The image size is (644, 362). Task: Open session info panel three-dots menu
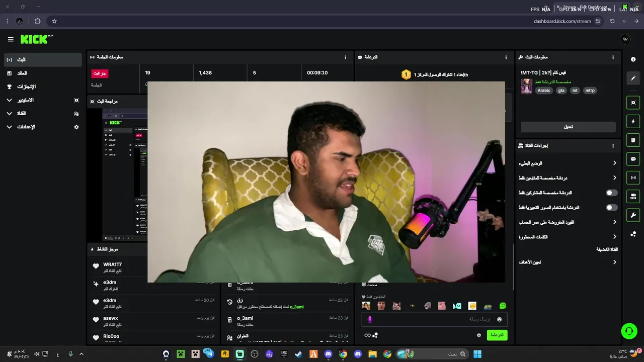click(x=345, y=57)
